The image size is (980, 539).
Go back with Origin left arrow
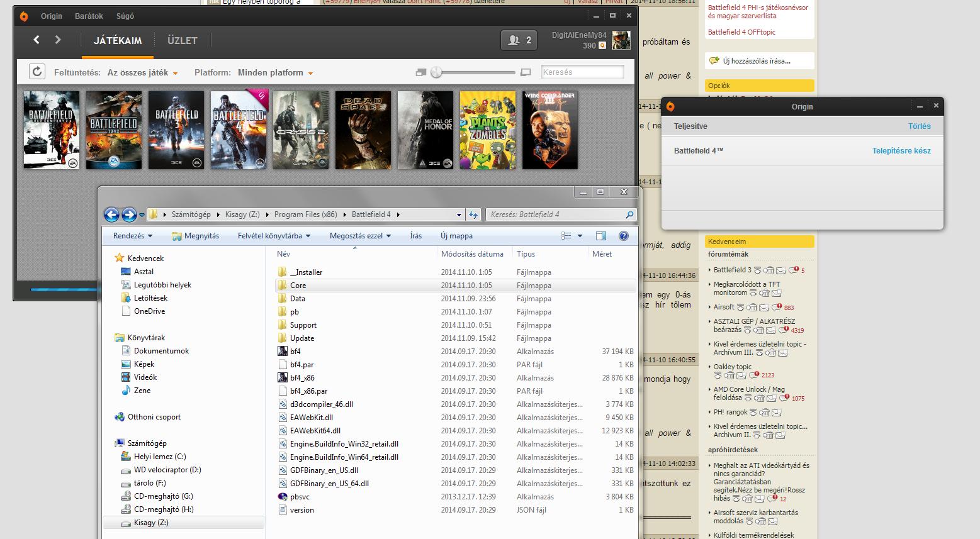tap(37, 40)
